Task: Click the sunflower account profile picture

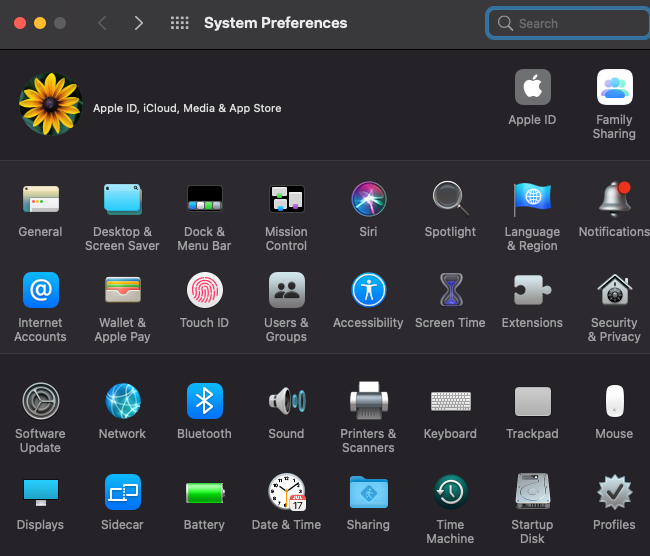Action: 51,104
